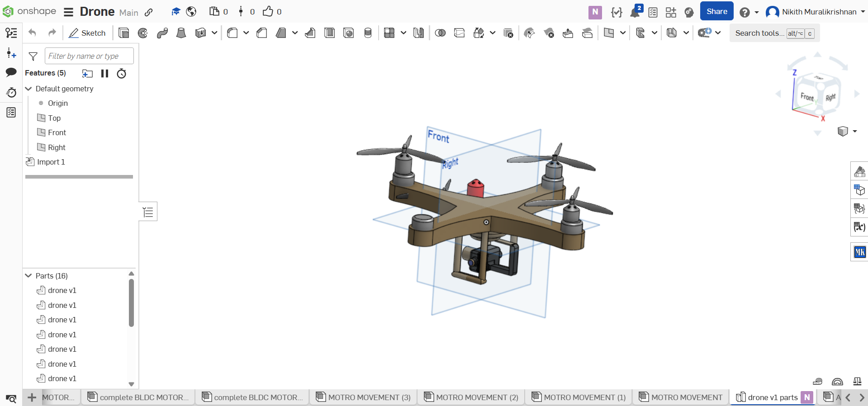The height and width of the screenshot is (406, 868).
Task: Select the Loft tool
Action: [181, 33]
